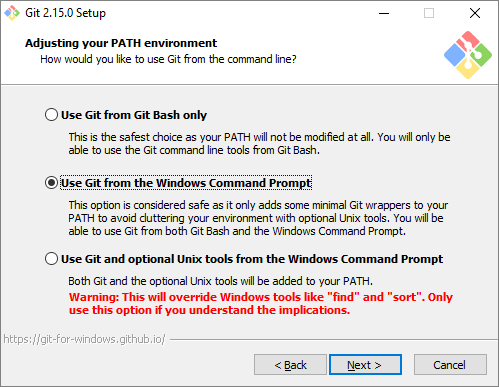Click the "Adjusting your PATH environment" heading
499x387 pixels.
pos(121,43)
